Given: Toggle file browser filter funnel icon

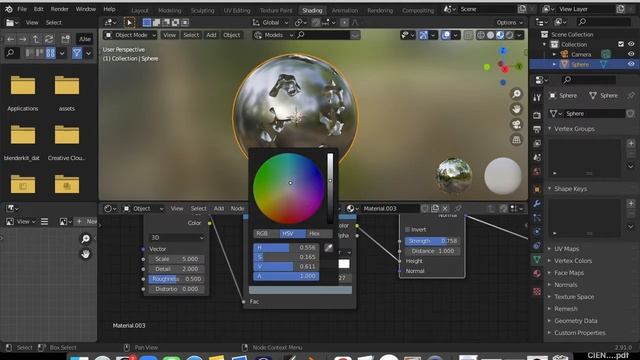Looking at the screenshot, I should coord(77,53).
